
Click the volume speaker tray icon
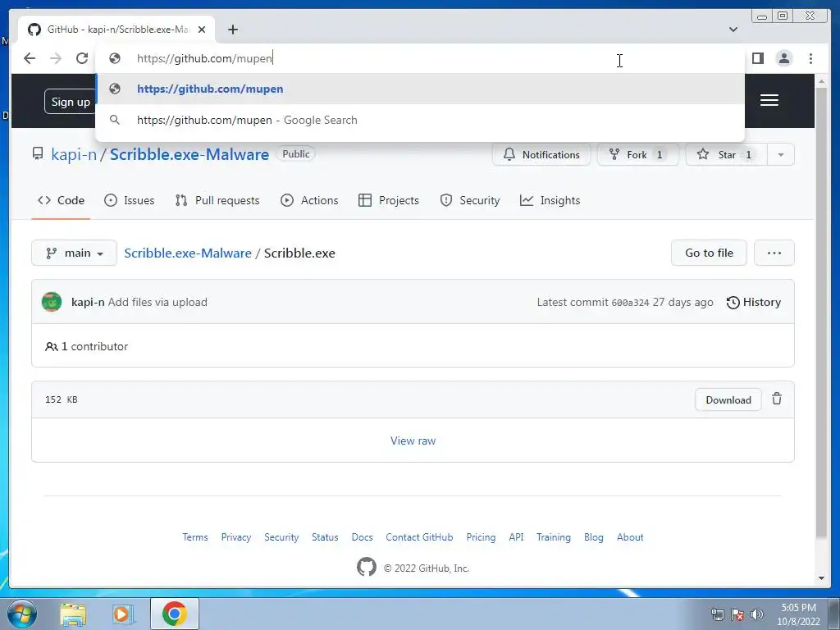point(757,614)
